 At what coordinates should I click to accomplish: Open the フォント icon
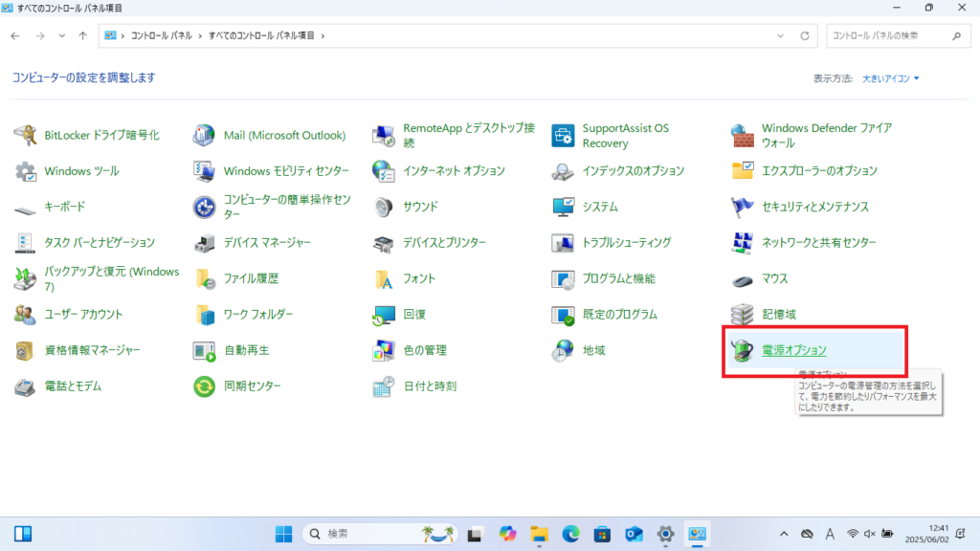pos(383,278)
